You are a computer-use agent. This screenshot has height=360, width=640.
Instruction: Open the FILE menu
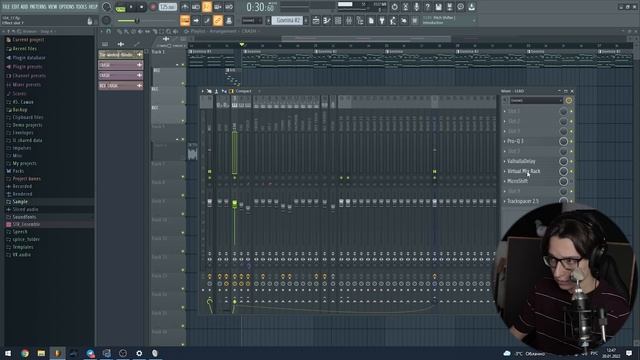coord(7,7)
